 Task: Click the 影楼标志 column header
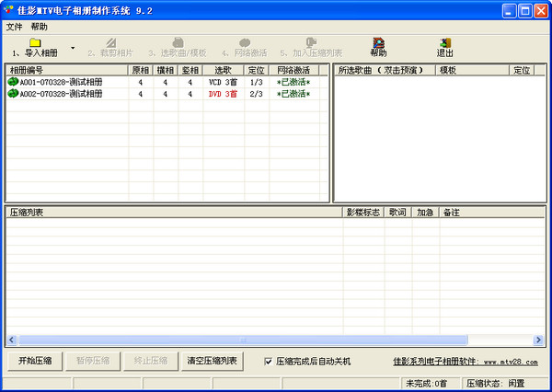pos(363,213)
